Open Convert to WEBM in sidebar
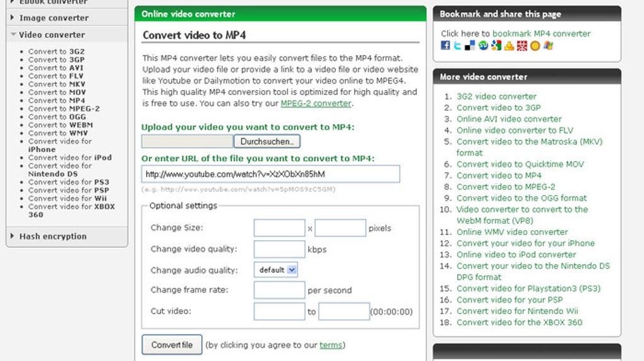Viewport: 644px width, 361px height. click(61, 125)
